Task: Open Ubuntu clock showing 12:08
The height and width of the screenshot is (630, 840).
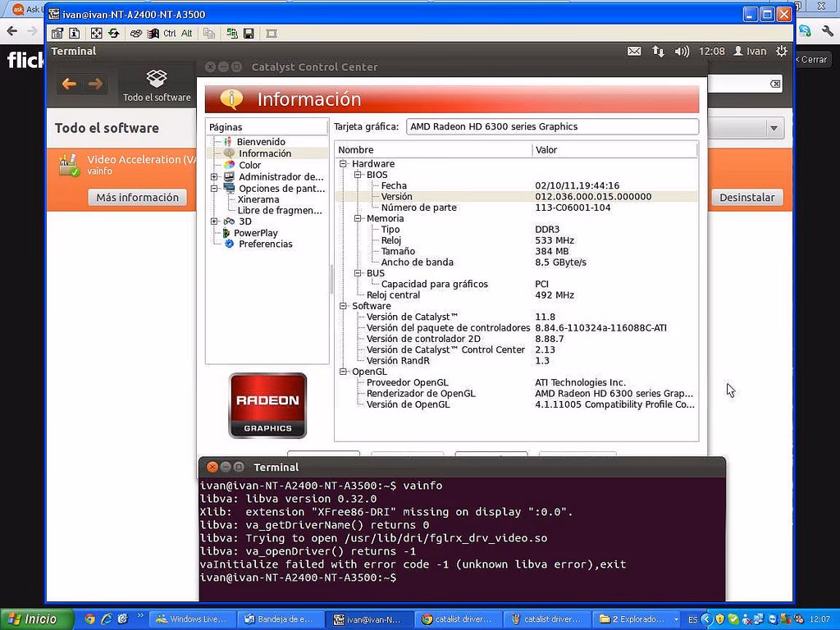Action: pos(711,52)
